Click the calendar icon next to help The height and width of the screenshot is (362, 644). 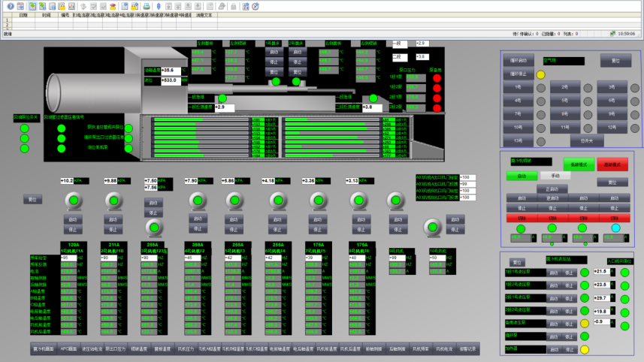[x=20, y=6]
